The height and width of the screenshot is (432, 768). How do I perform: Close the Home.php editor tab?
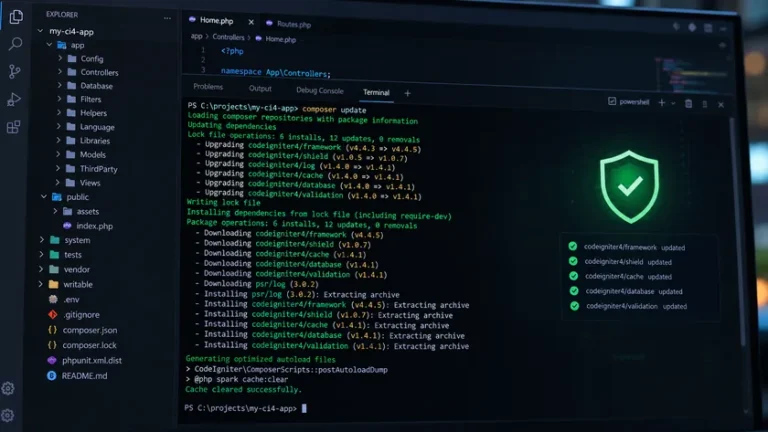tap(251, 22)
